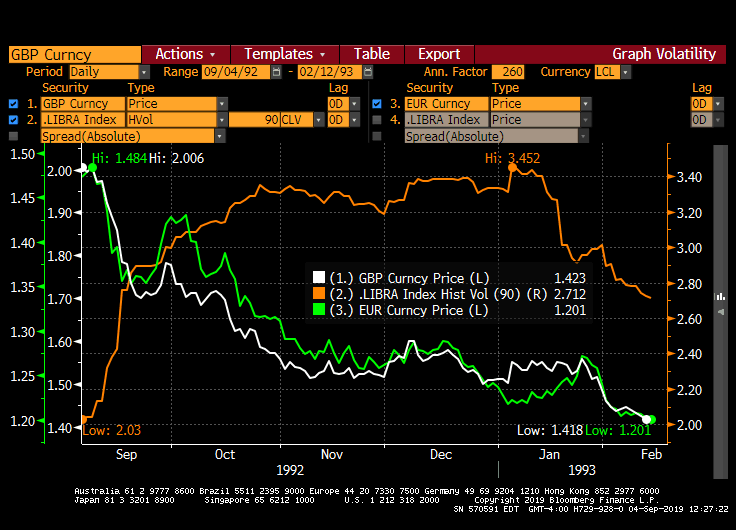Click the chart statistics icon beside the right scrollbar
The width and height of the screenshot is (736, 530).
tap(720, 296)
